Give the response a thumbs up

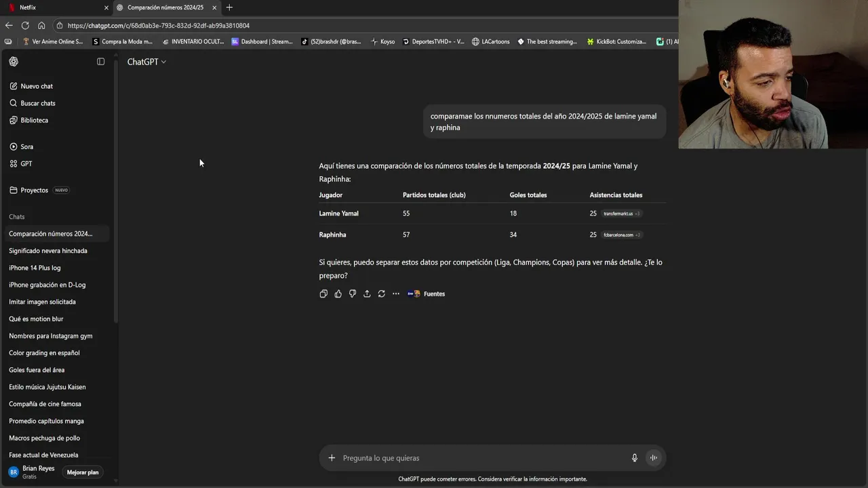click(338, 293)
